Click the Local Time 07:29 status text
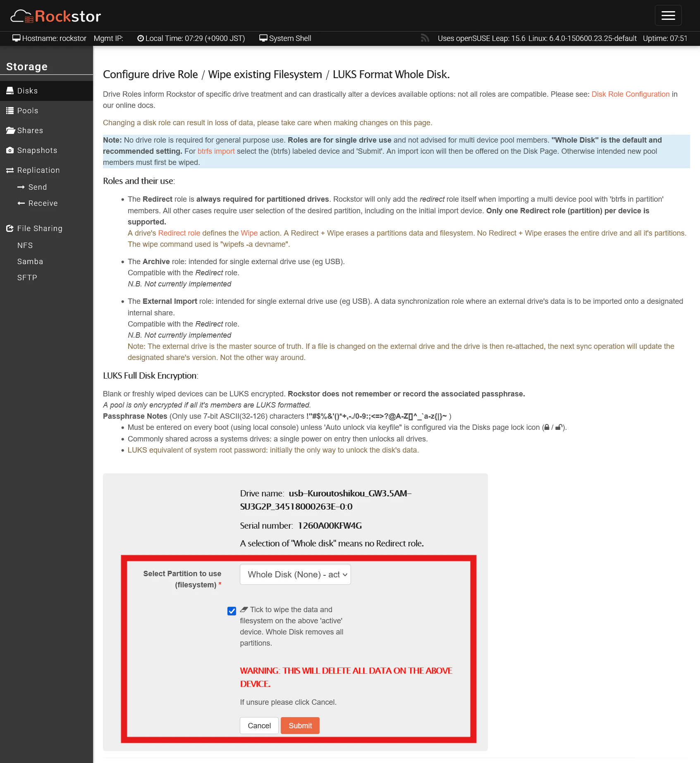The height and width of the screenshot is (763, 700). click(195, 38)
